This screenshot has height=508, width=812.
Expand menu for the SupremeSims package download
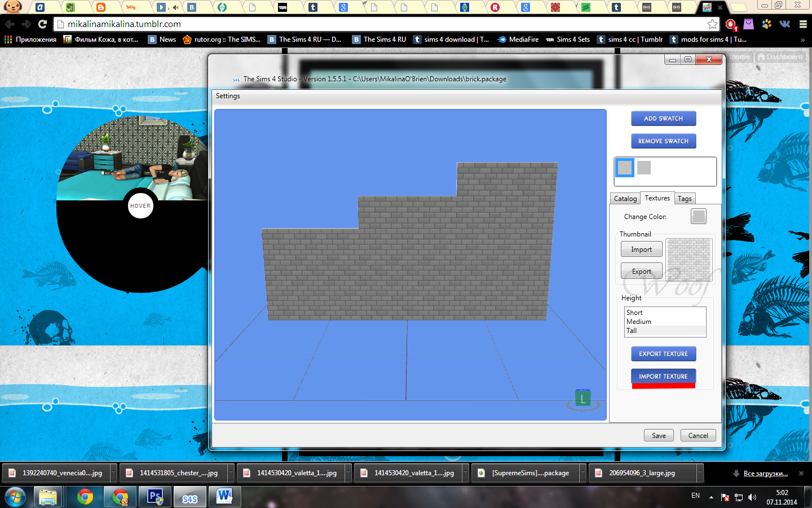click(x=582, y=473)
